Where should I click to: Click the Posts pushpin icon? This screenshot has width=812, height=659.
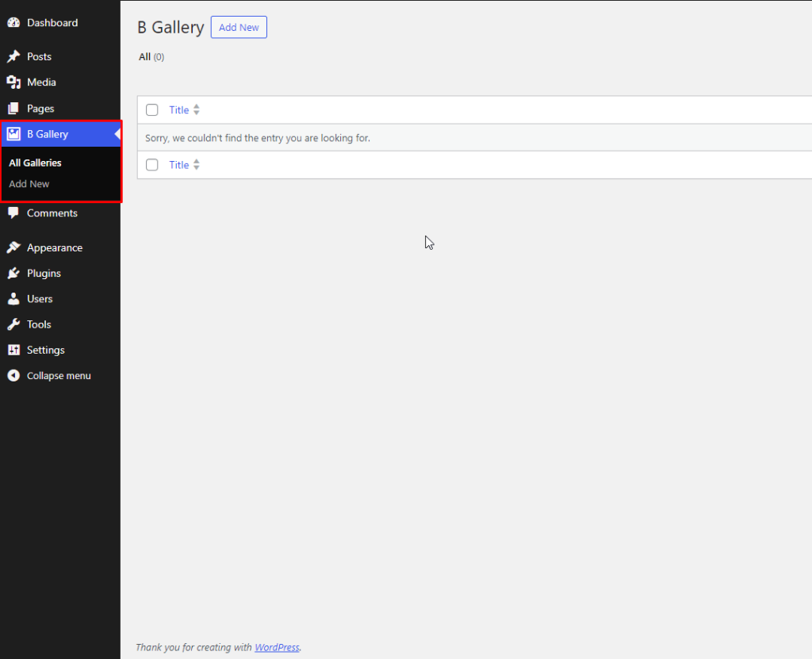[13, 57]
